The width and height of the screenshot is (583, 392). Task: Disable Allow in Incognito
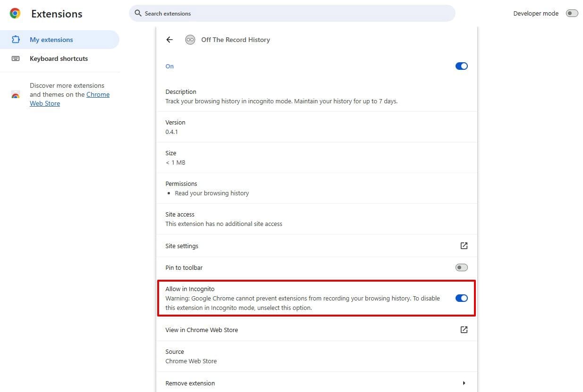461,298
